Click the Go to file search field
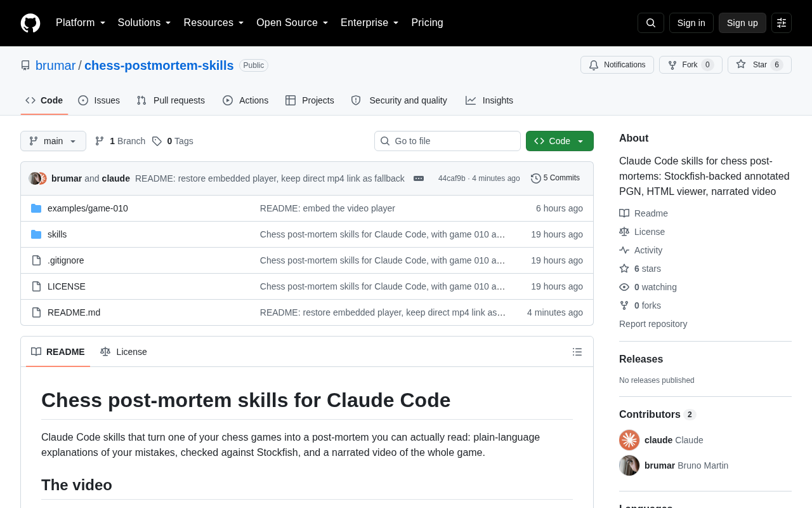Viewport: 812px width, 508px height. [447, 141]
